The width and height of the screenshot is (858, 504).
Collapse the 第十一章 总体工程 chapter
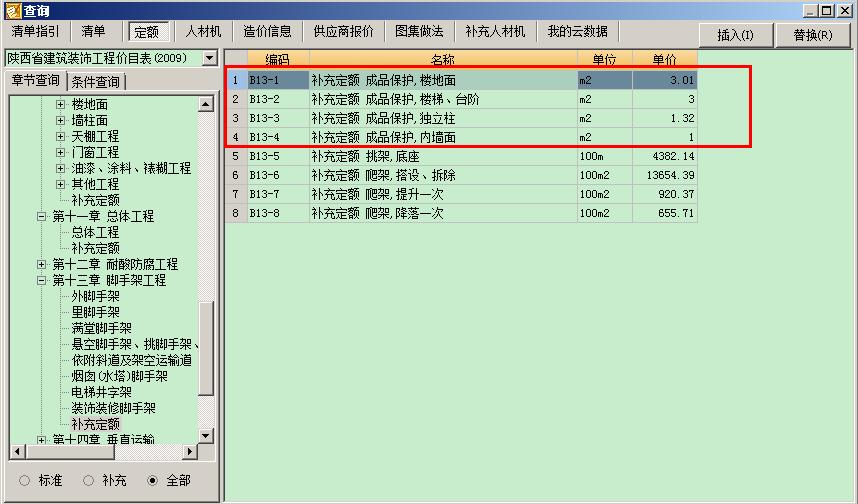click(41, 216)
